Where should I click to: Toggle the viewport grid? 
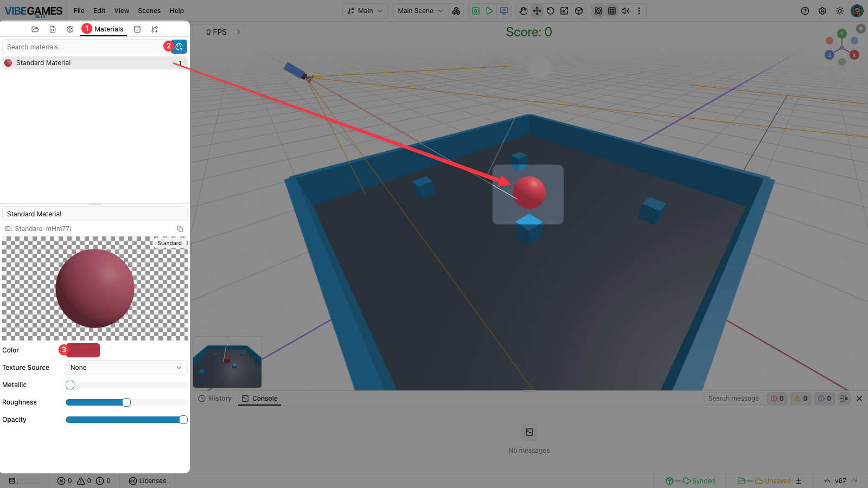(612, 11)
